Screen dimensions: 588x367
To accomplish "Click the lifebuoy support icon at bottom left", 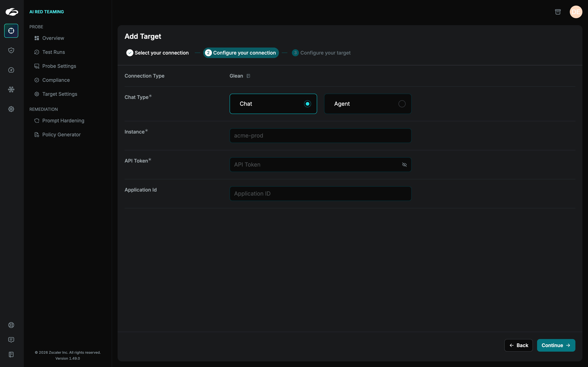I will coord(11,325).
